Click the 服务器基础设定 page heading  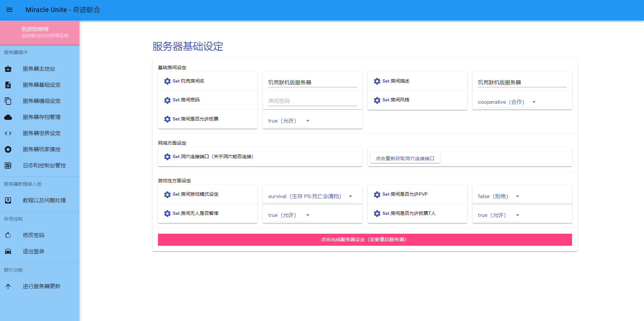[188, 46]
